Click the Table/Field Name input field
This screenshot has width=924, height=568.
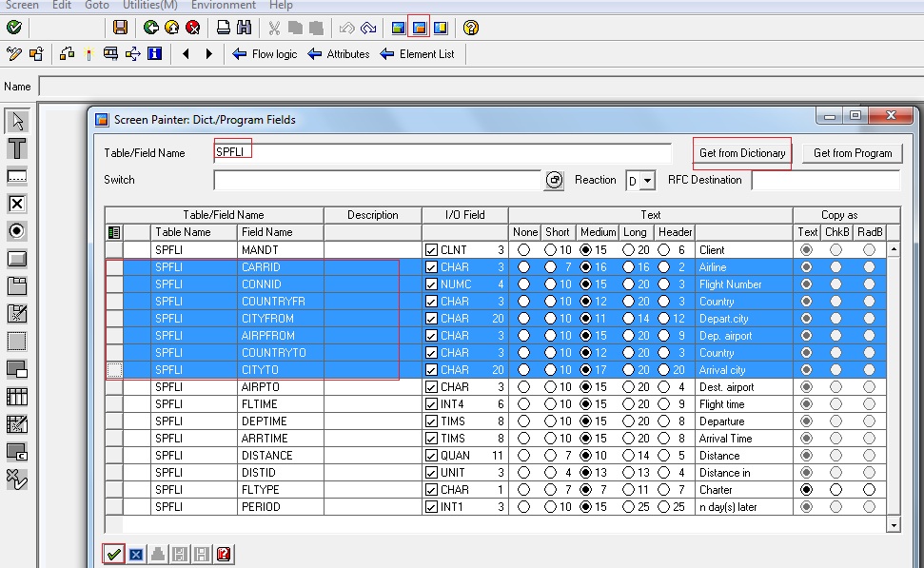pos(442,152)
